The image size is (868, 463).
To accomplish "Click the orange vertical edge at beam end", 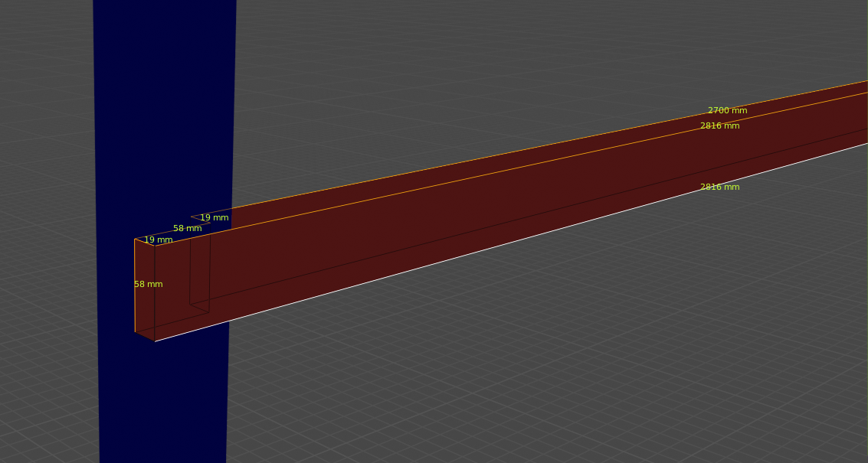I will [135, 285].
